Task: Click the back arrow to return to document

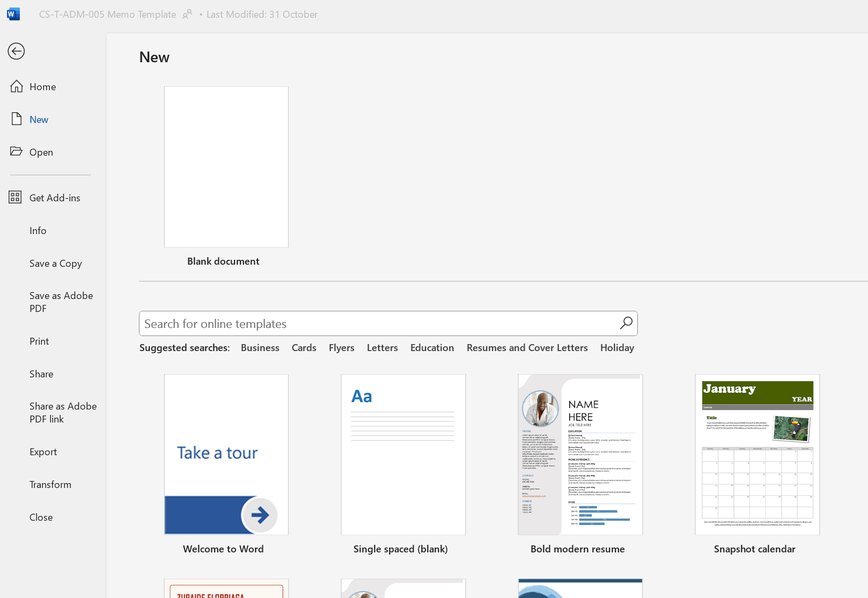Action: [x=16, y=51]
